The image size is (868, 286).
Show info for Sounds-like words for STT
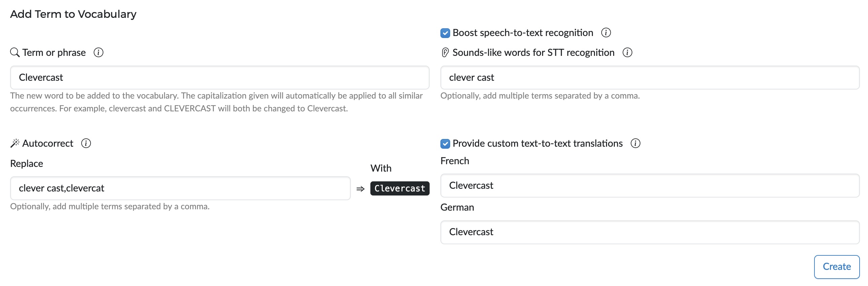(627, 52)
